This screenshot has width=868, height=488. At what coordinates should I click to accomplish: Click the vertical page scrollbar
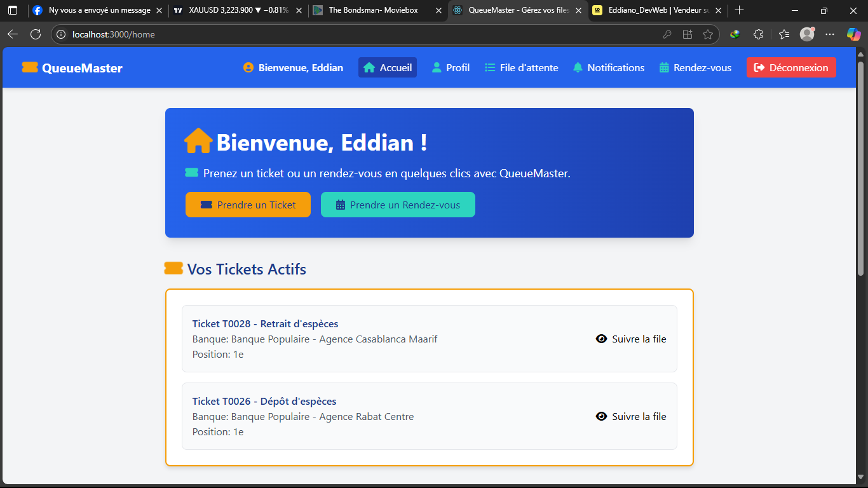(x=861, y=168)
